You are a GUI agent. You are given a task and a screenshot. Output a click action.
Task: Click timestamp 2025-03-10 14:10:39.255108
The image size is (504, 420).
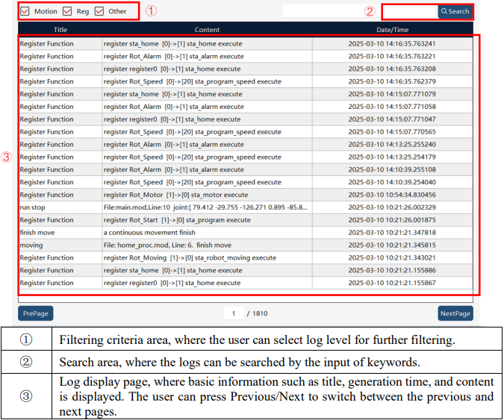tap(392, 169)
